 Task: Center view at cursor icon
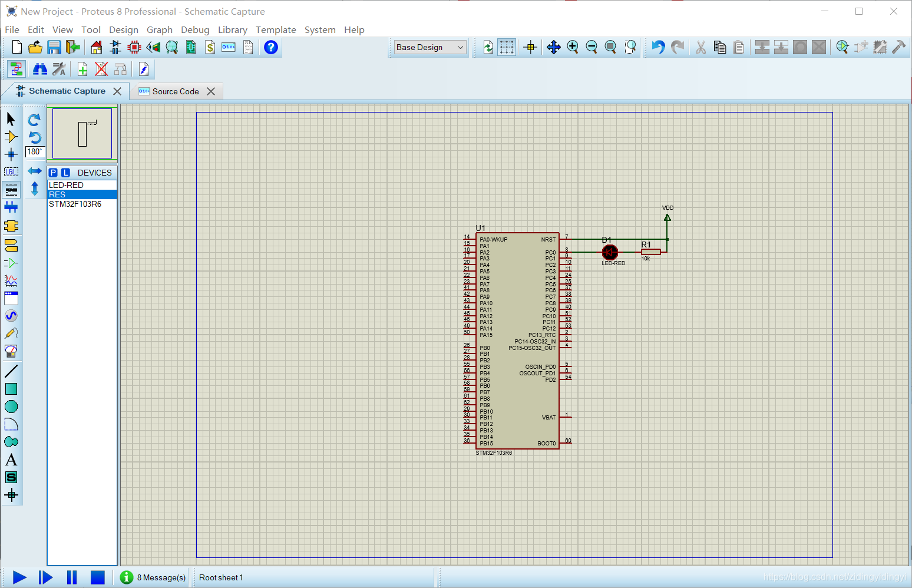click(530, 47)
